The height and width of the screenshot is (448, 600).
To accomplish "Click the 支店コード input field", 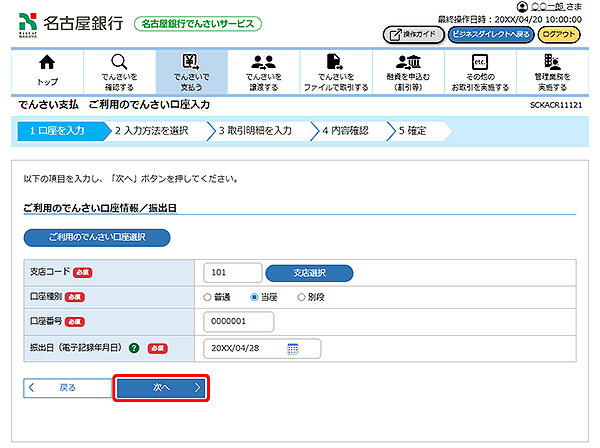I will [232, 273].
